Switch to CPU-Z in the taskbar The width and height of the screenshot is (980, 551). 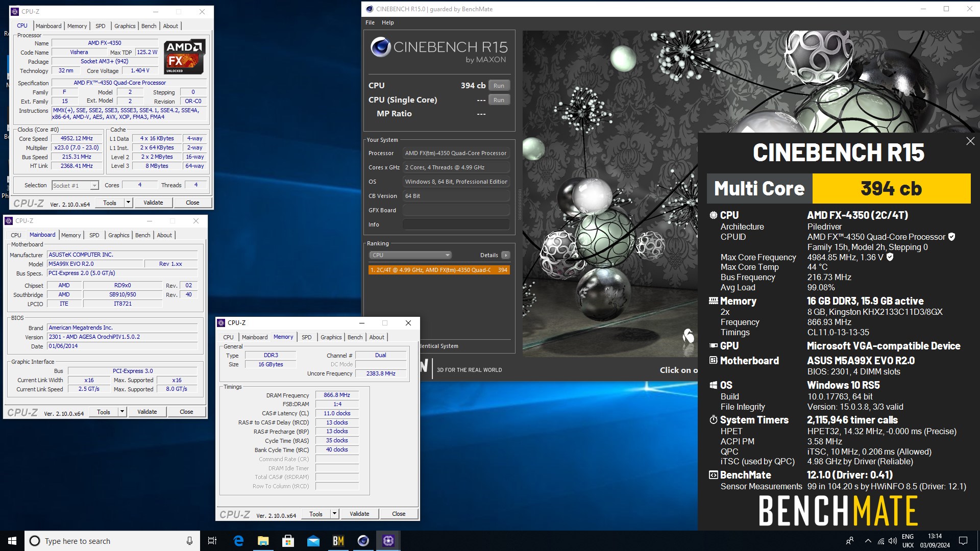pos(388,541)
